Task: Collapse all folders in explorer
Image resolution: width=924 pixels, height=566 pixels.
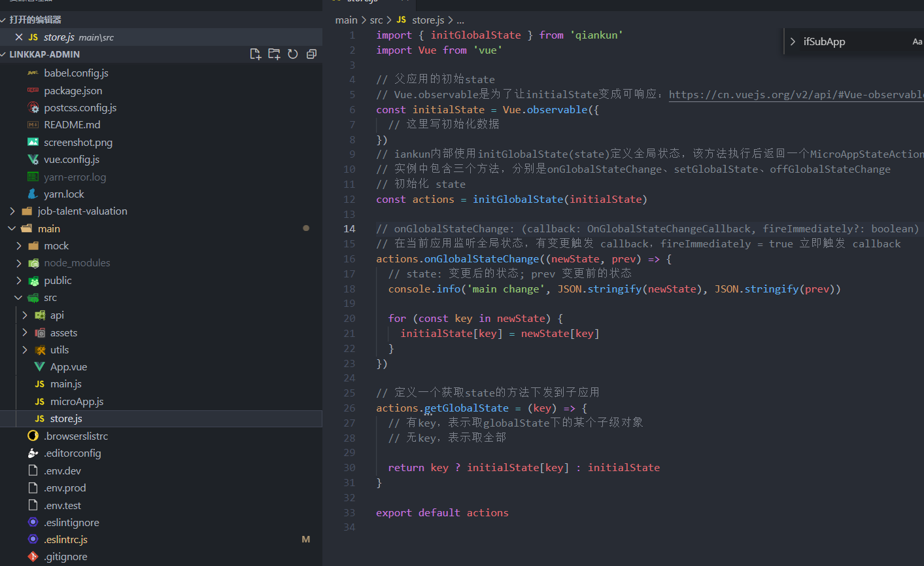Action: 311,54
